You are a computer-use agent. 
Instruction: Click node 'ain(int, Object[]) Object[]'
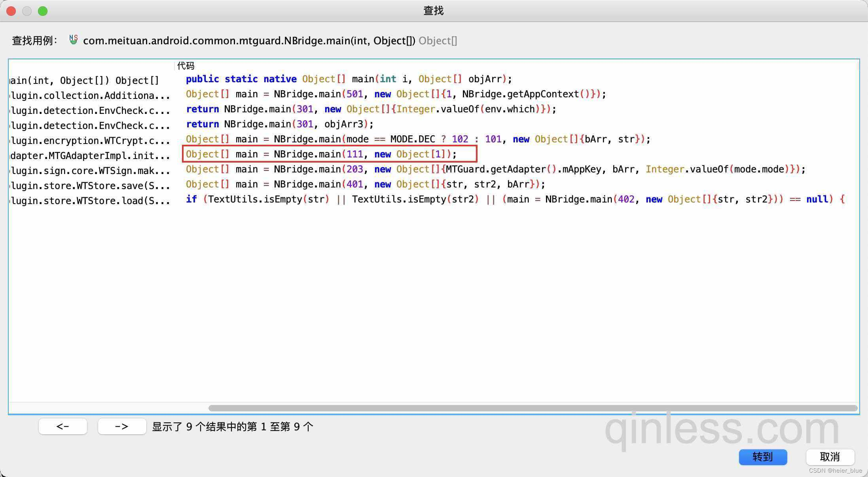(84, 81)
